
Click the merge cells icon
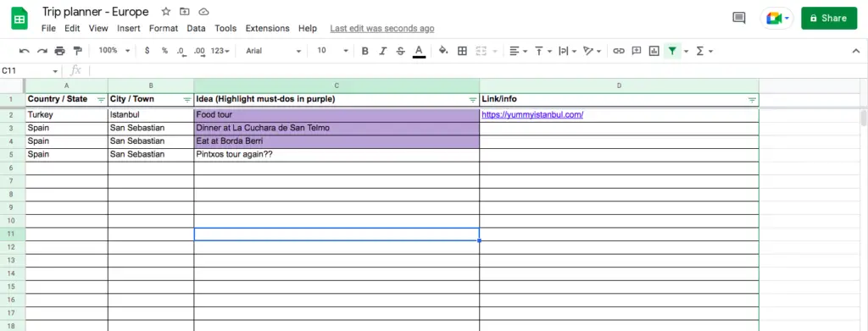(481, 51)
